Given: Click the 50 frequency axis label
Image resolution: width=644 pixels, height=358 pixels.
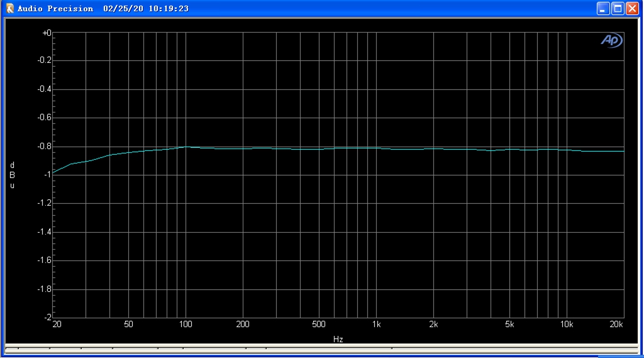Looking at the screenshot, I should [128, 324].
